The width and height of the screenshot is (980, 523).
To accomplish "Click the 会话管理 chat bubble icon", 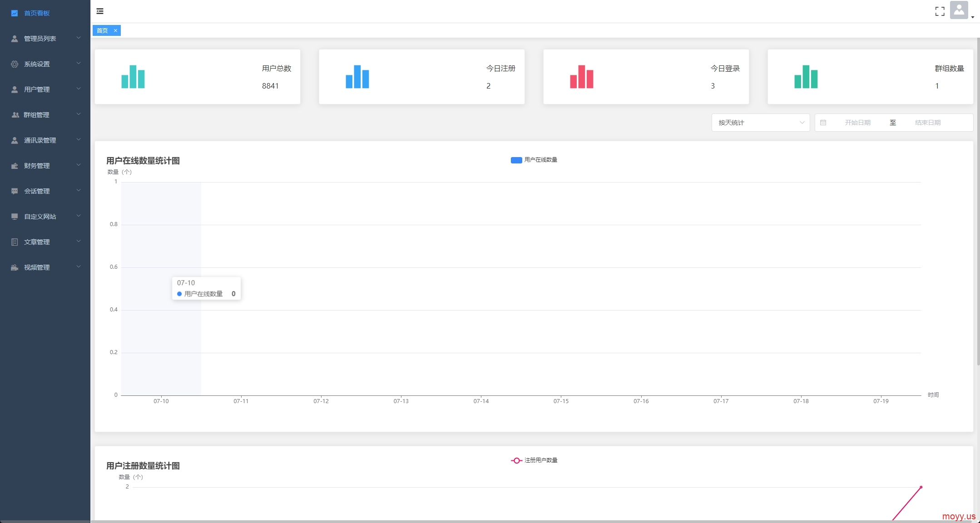I will tap(15, 191).
